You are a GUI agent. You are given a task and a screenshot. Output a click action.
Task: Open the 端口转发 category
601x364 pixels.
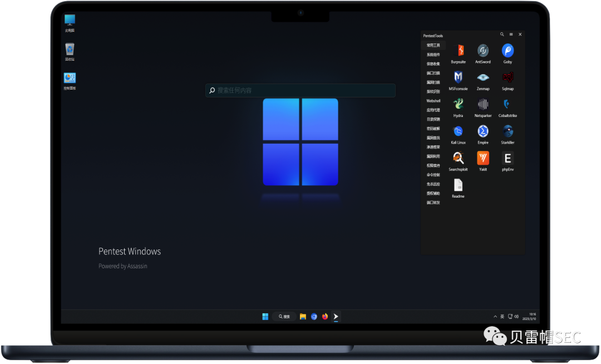(433, 202)
